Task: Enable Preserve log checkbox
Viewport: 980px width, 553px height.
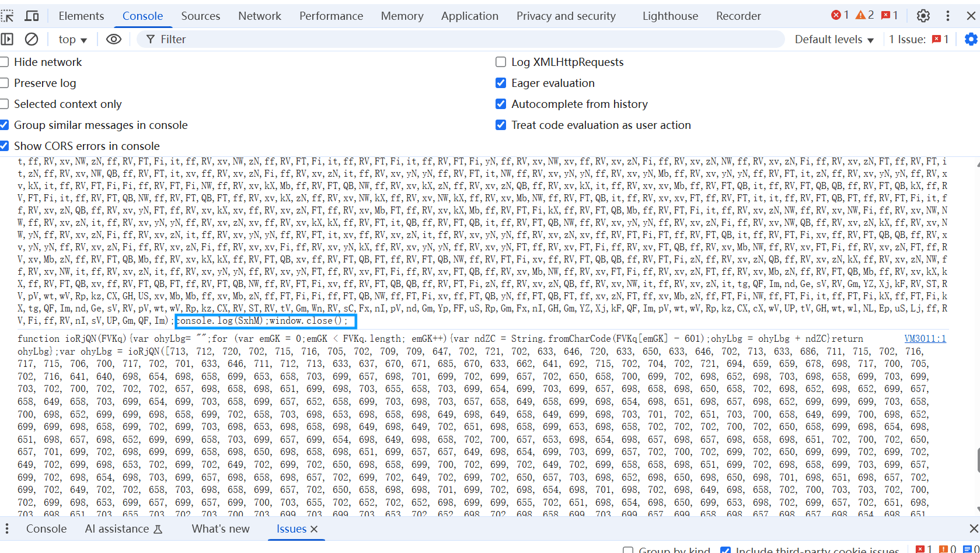Action: tap(5, 83)
